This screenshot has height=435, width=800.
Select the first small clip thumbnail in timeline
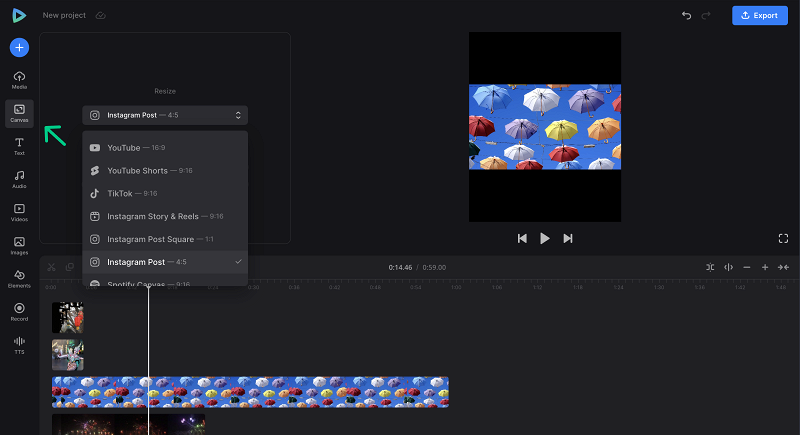(x=68, y=317)
